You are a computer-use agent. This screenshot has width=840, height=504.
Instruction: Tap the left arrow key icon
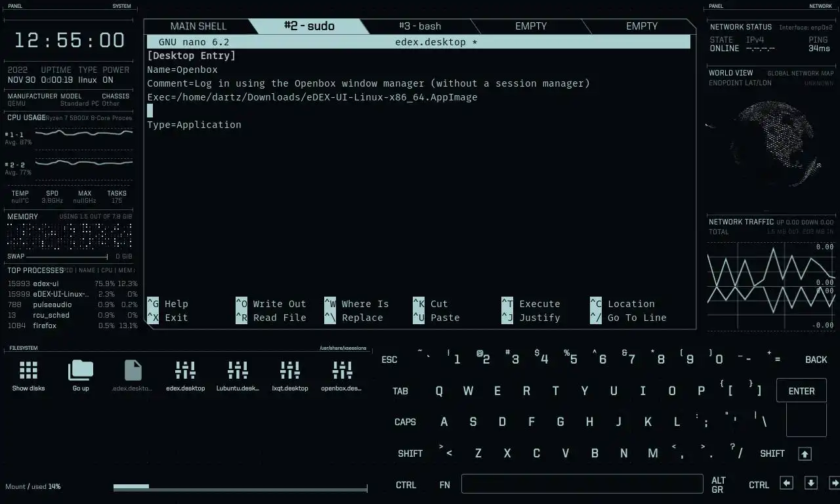786,483
